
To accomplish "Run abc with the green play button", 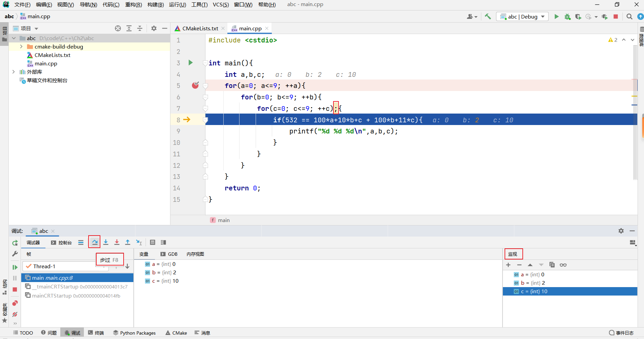I will point(556,17).
